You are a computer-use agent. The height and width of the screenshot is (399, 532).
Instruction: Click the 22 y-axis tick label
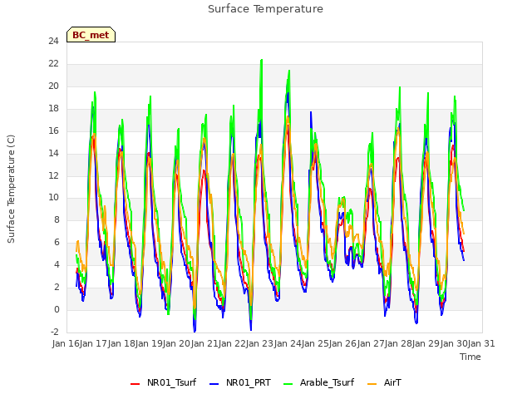point(53,64)
